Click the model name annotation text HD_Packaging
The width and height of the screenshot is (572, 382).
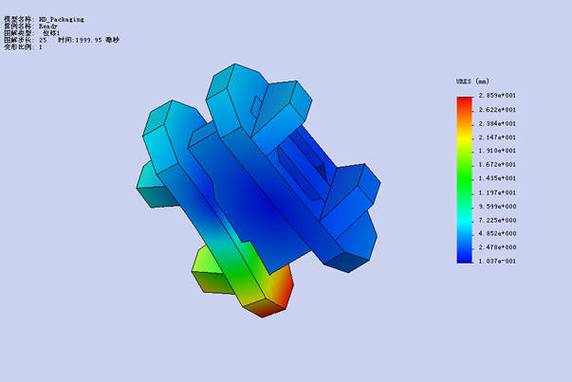pos(61,19)
